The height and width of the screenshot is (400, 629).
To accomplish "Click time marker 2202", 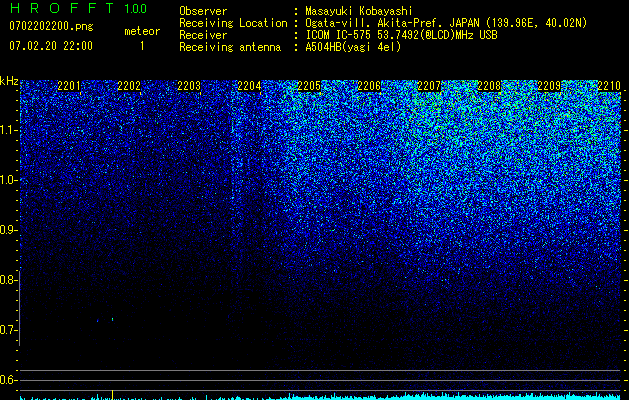I will [129, 86].
